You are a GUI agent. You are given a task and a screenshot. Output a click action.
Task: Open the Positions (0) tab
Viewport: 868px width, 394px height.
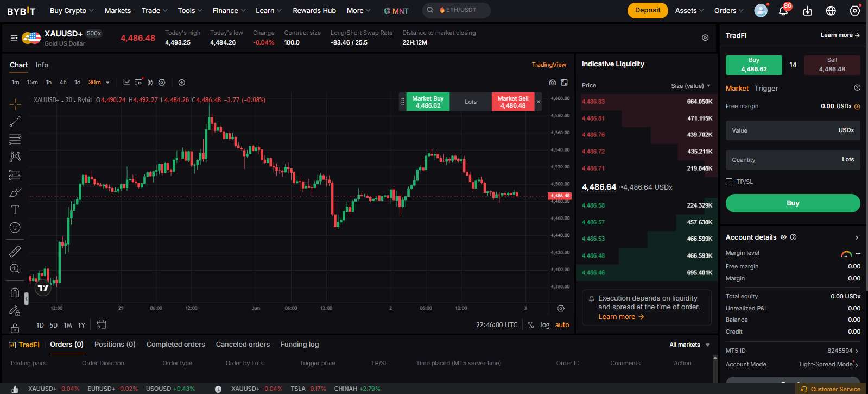tap(115, 345)
